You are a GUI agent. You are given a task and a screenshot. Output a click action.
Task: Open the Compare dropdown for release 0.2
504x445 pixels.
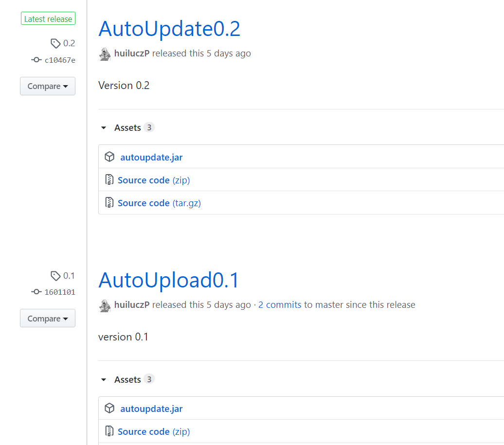pyautogui.click(x=47, y=86)
